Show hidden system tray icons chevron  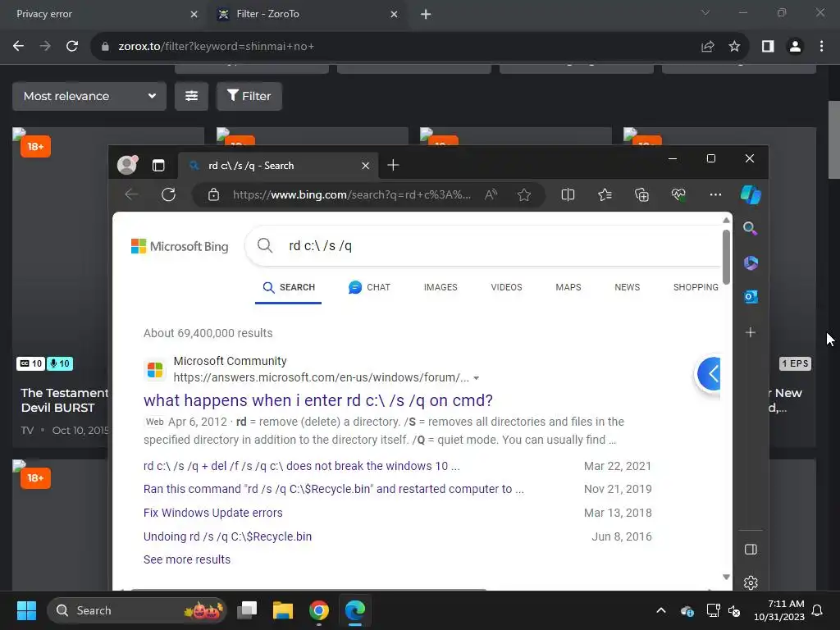[x=661, y=610]
